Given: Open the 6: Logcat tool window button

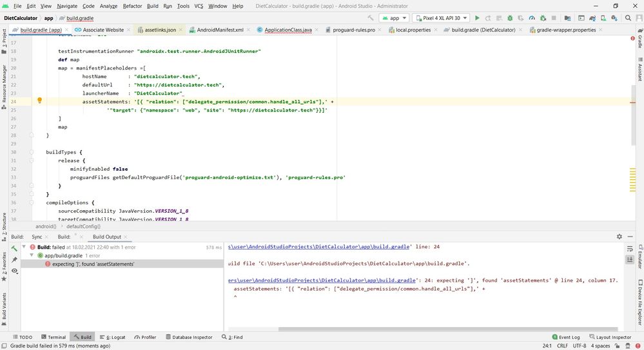Looking at the screenshot, I should point(113,337).
